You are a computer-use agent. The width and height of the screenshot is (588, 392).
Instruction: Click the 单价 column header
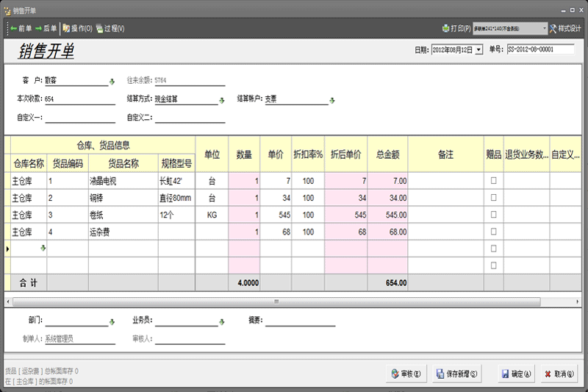[x=276, y=154]
